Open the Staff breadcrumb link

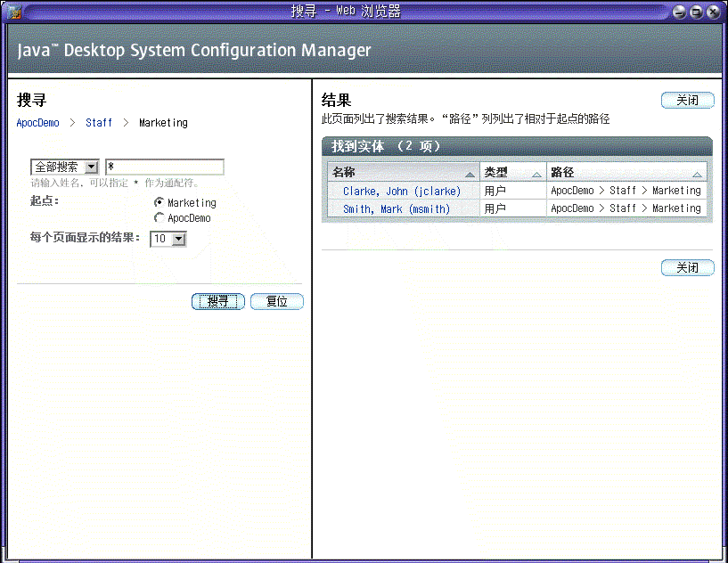pos(99,123)
